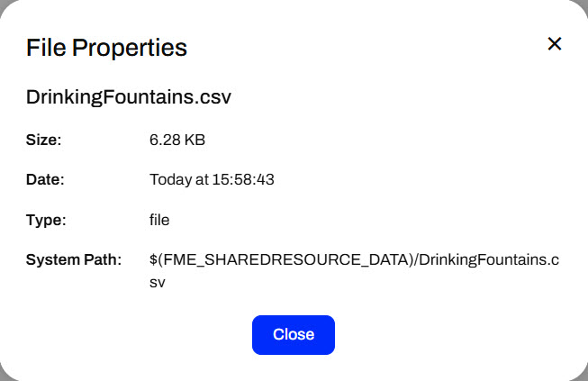This screenshot has width=588, height=381.
Task: Click the word "at" in the date value
Action: point(201,179)
